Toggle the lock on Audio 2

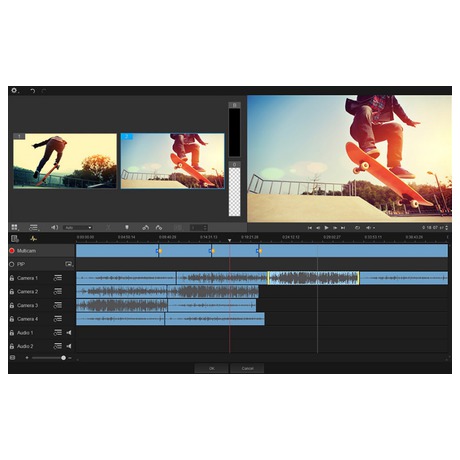pyautogui.click(x=12, y=346)
